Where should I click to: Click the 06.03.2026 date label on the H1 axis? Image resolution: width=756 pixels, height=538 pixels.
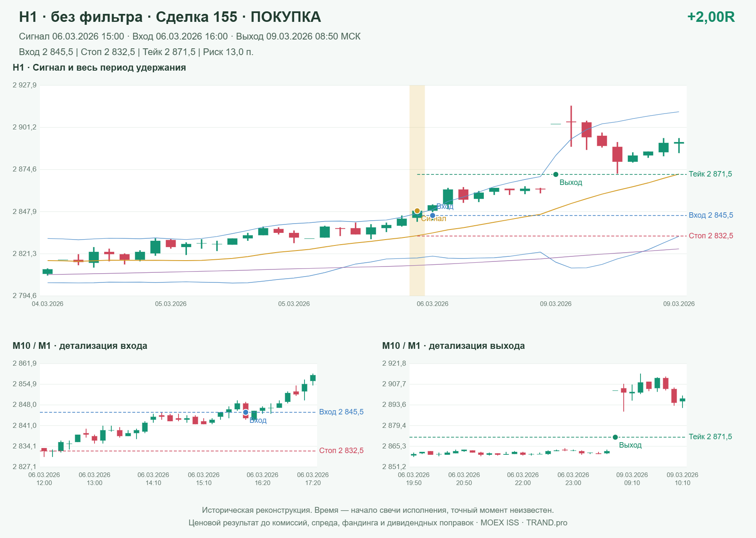432,304
